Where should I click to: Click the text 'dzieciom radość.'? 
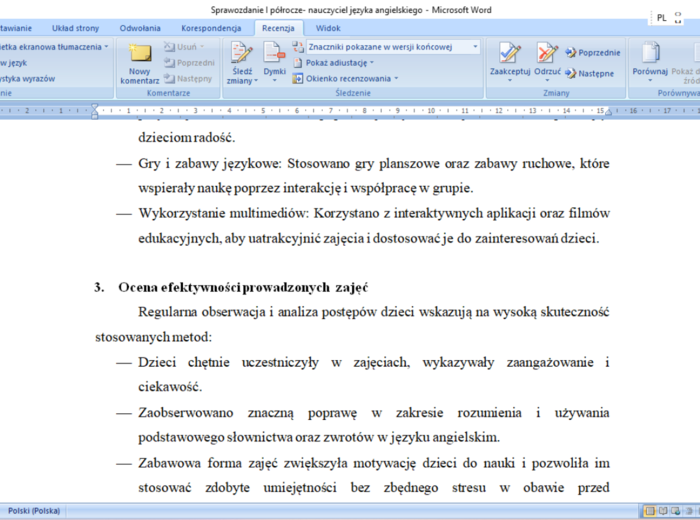187,137
